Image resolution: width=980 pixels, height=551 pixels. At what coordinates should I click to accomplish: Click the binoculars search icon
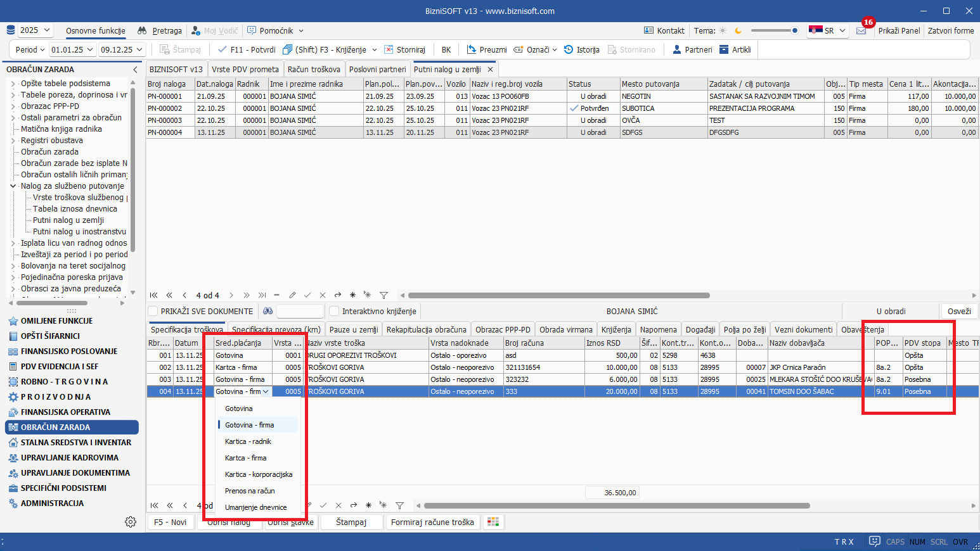[268, 311]
